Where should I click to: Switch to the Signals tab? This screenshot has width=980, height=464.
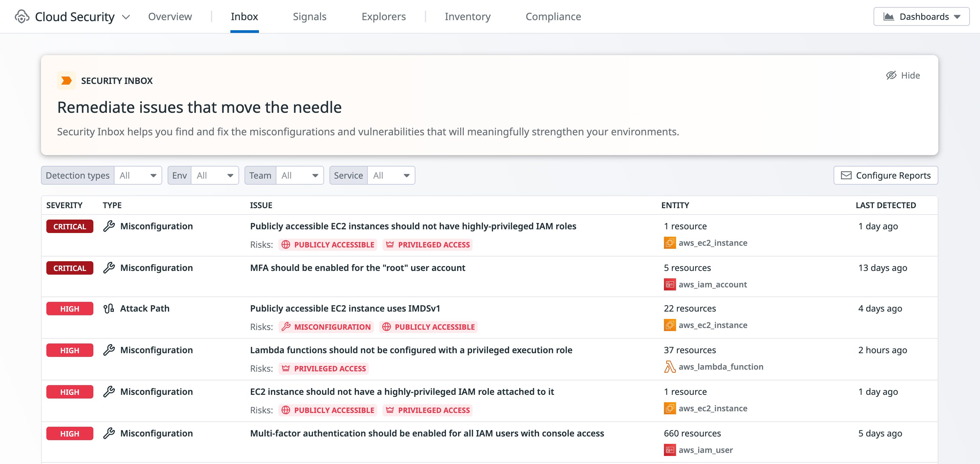click(309, 16)
